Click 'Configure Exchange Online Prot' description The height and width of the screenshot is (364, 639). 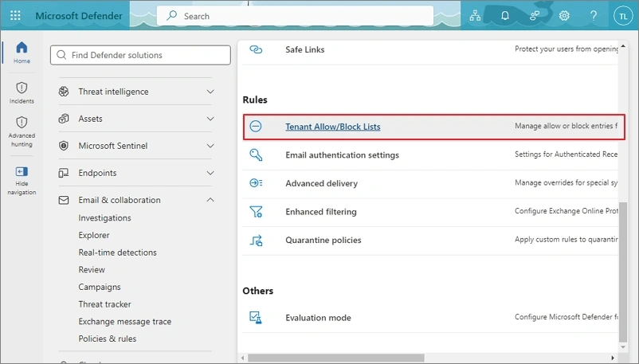(x=566, y=211)
